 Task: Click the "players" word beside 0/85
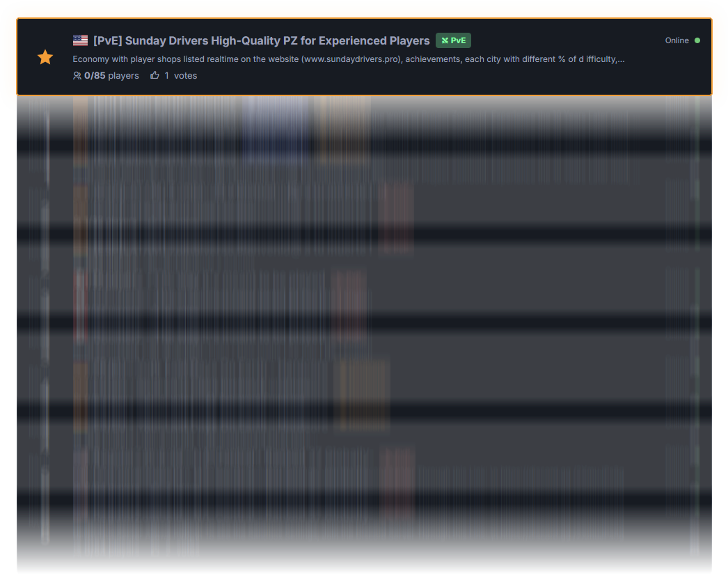coord(123,75)
